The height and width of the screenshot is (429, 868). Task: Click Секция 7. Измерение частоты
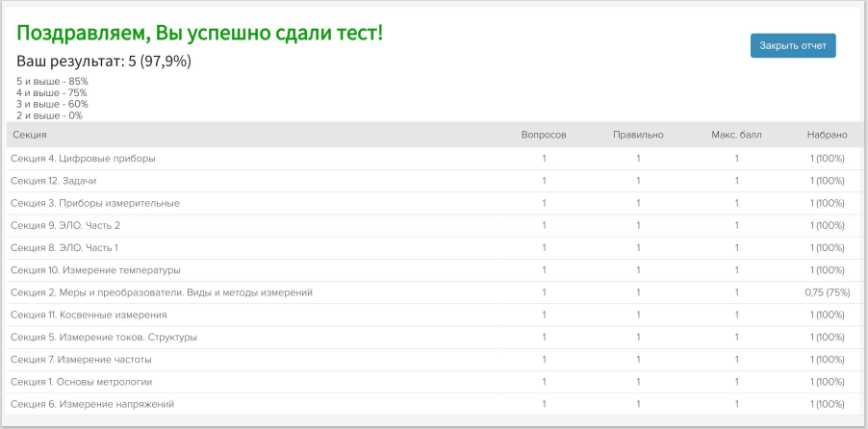pos(81,360)
